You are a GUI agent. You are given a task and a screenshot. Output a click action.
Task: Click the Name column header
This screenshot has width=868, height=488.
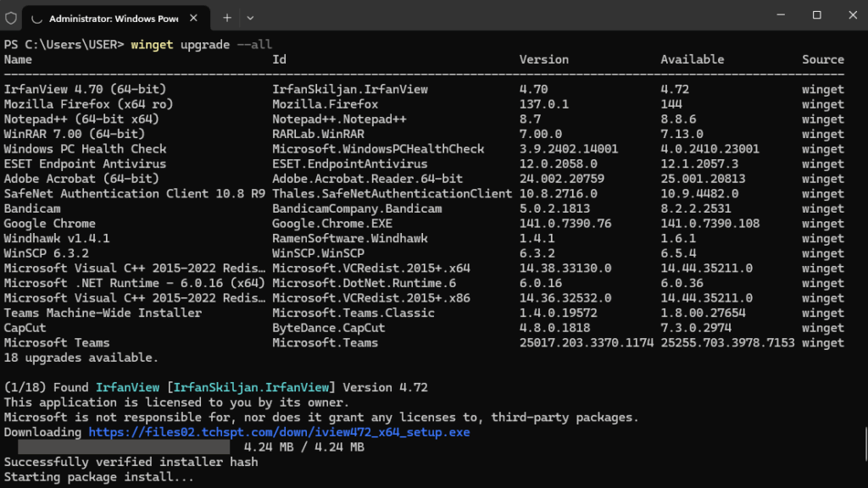18,59
